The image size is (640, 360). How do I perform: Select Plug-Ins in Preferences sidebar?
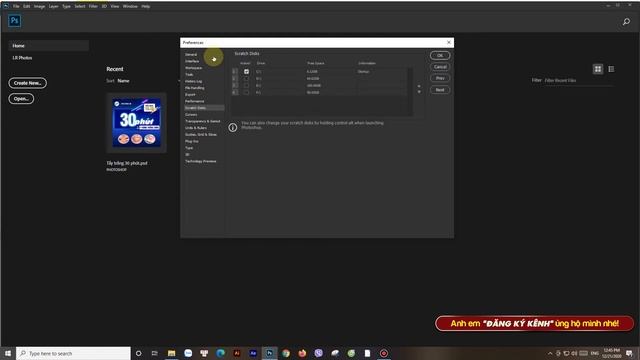(191, 141)
